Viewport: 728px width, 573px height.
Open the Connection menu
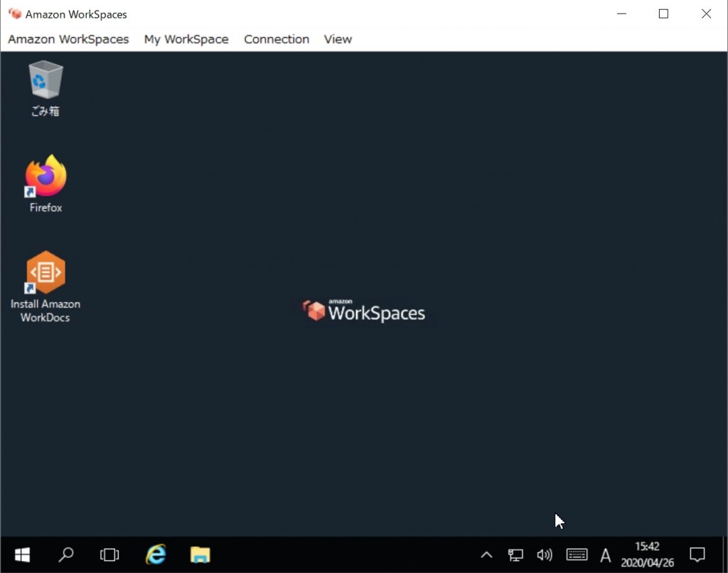pyautogui.click(x=277, y=40)
